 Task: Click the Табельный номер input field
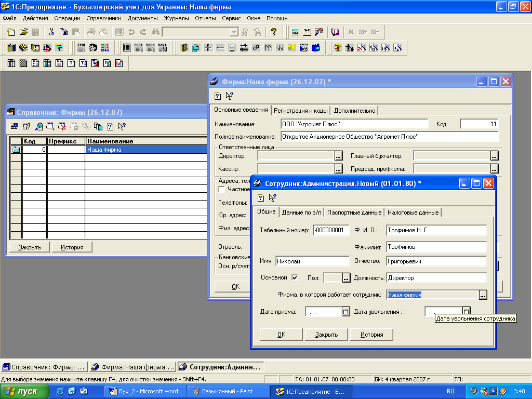(331, 230)
